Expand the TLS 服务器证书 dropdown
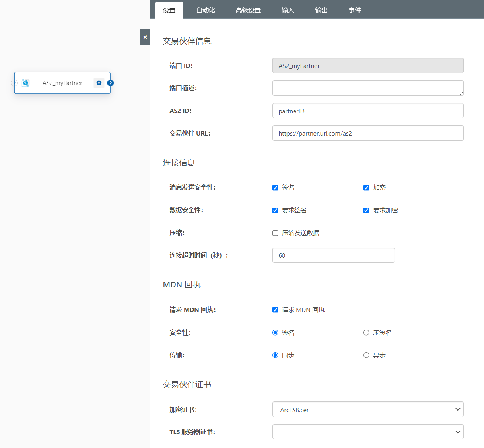Viewport: 484px width, 448px height. (x=367, y=432)
